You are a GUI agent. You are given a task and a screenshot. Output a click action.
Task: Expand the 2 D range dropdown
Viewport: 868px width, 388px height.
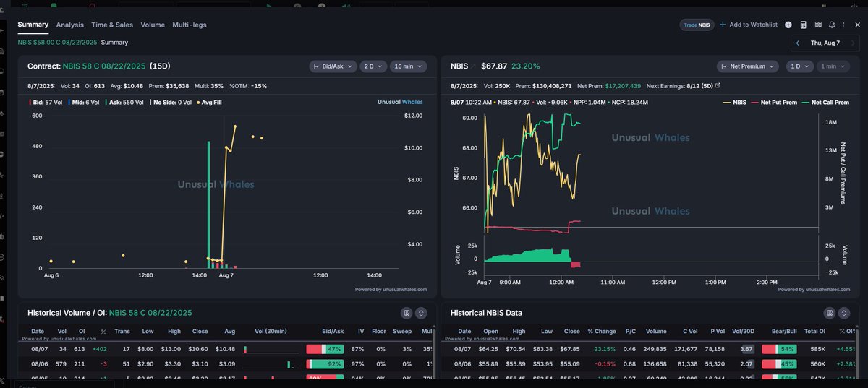373,66
